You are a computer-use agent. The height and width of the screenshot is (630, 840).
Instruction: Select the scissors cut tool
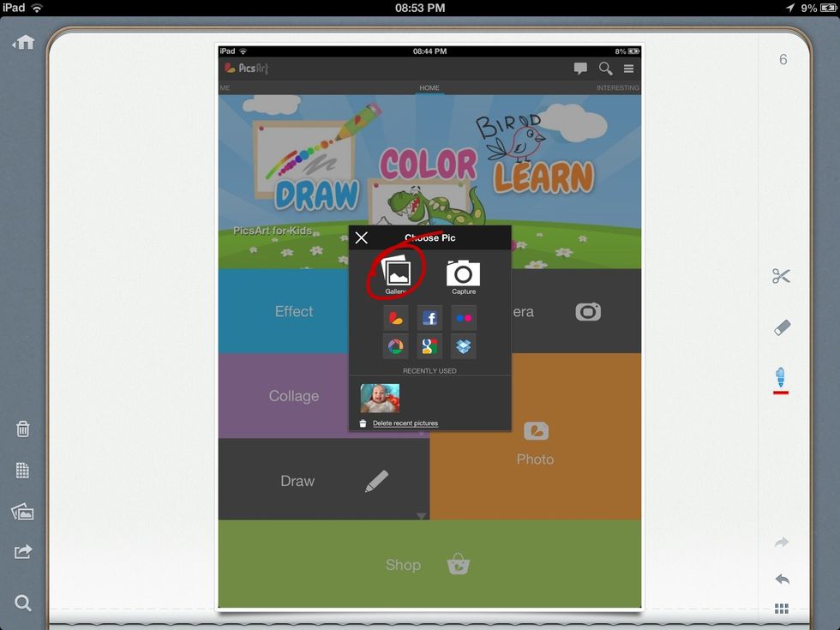(781, 276)
